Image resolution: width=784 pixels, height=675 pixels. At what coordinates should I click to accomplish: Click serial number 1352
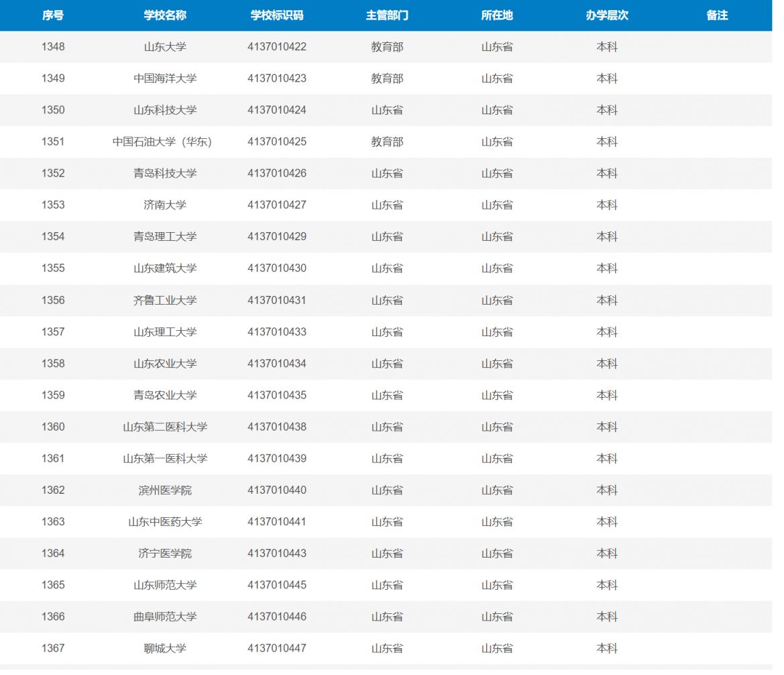coord(53,173)
